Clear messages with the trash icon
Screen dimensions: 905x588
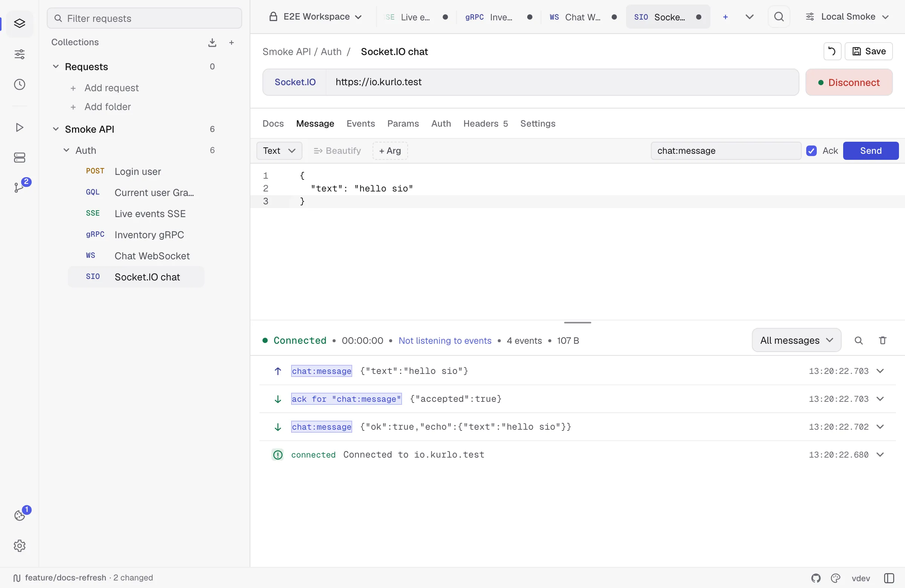point(883,341)
